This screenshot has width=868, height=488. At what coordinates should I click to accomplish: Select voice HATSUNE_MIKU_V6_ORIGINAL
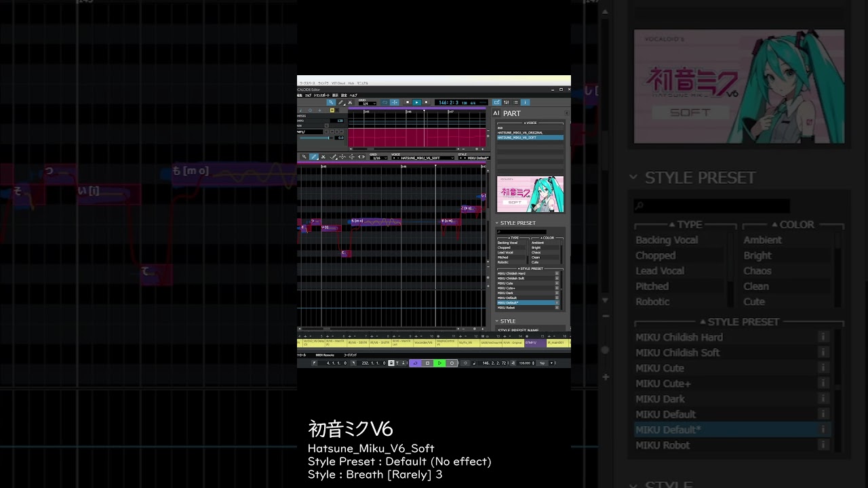[x=530, y=133]
